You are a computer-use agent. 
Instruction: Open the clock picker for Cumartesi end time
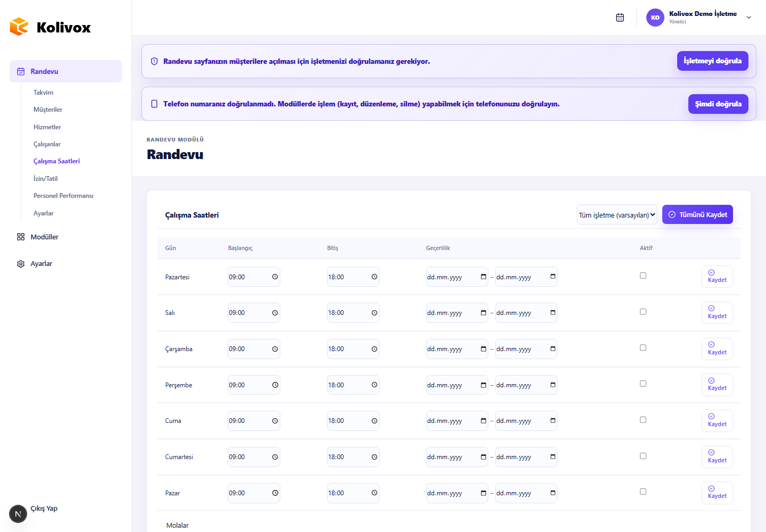(x=374, y=457)
